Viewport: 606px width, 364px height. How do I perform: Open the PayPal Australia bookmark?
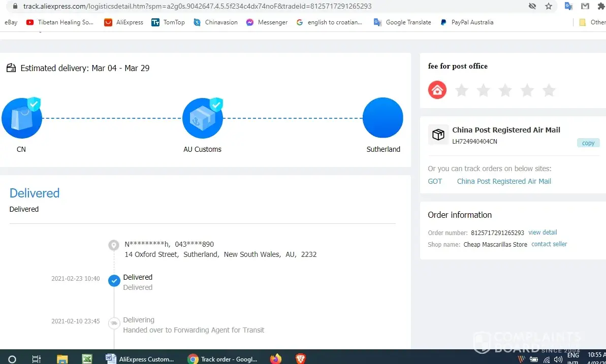467,22
